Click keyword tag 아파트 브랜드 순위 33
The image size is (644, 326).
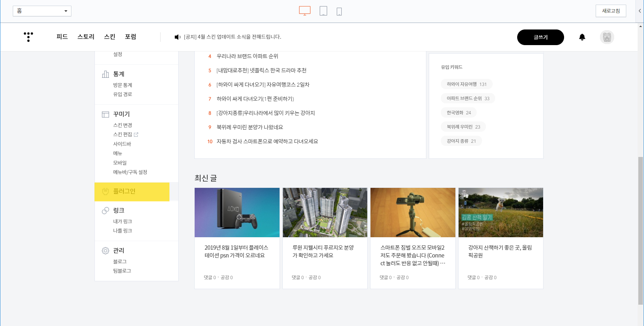pyautogui.click(x=468, y=98)
